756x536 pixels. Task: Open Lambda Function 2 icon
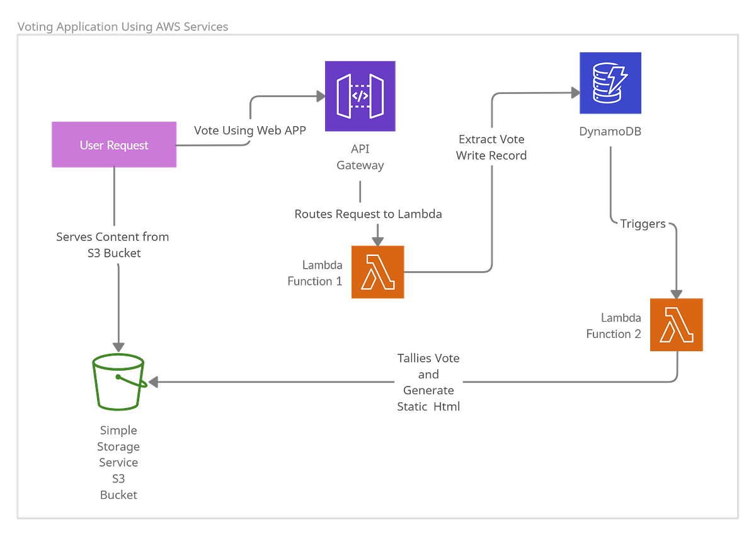point(677,323)
